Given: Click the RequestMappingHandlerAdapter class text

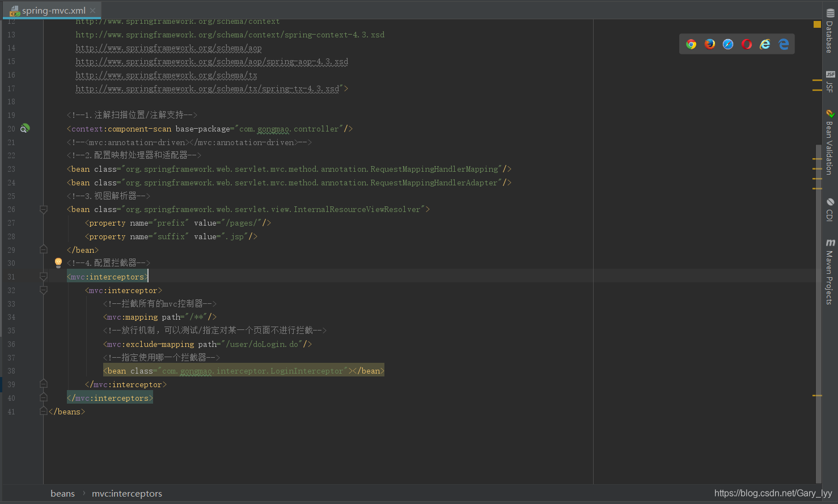Looking at the screenshot, I should tap(434, 183).
